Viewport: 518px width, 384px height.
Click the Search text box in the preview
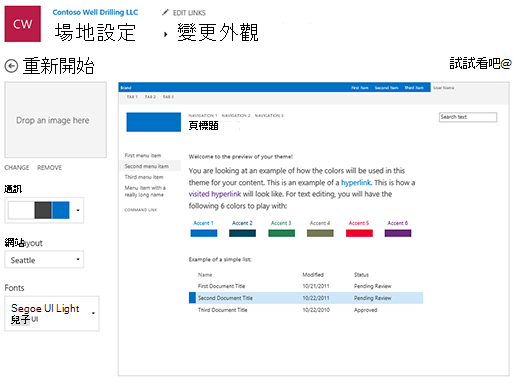pyautogui.click(x=468, y=117)
